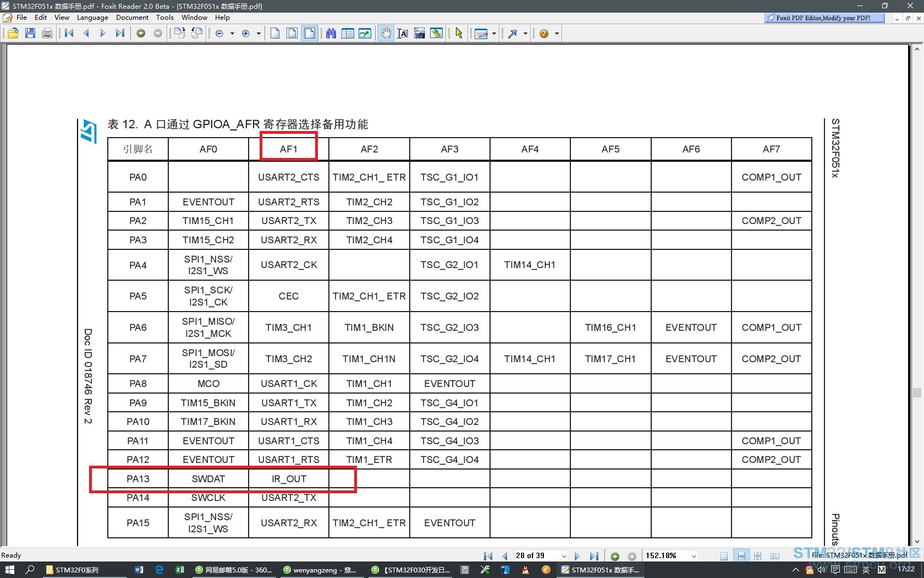Rotate page counterclockwise via toolbar icon

(x=197, y=34)
